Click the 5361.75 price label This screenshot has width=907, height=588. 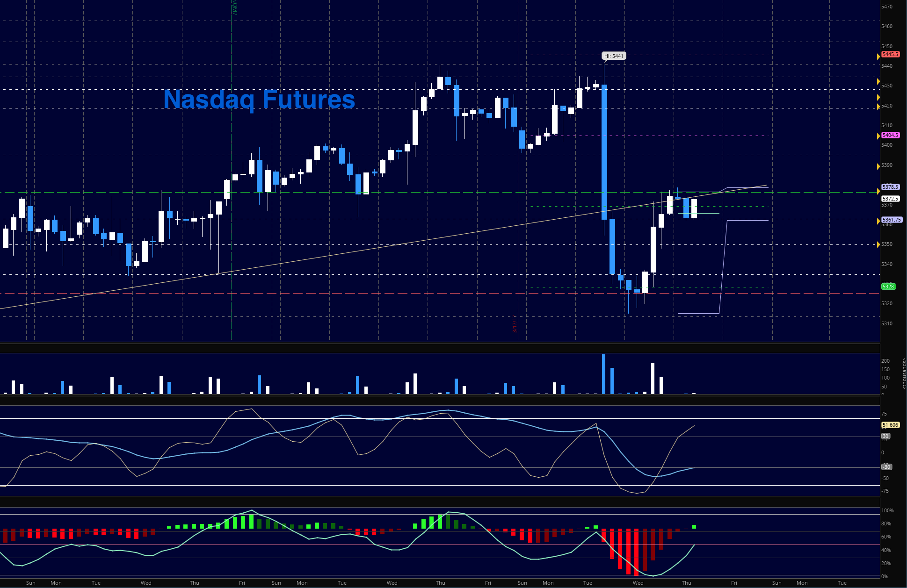click(891, 220)
